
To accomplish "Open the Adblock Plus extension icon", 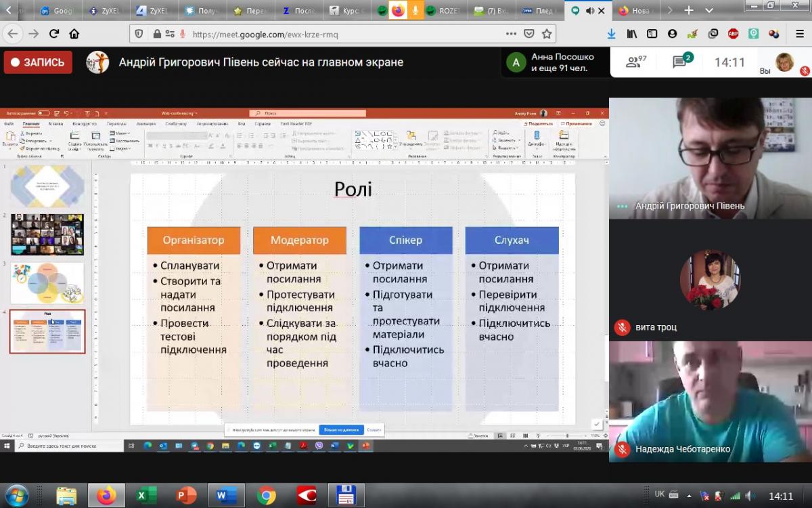I will pos(733,34).
